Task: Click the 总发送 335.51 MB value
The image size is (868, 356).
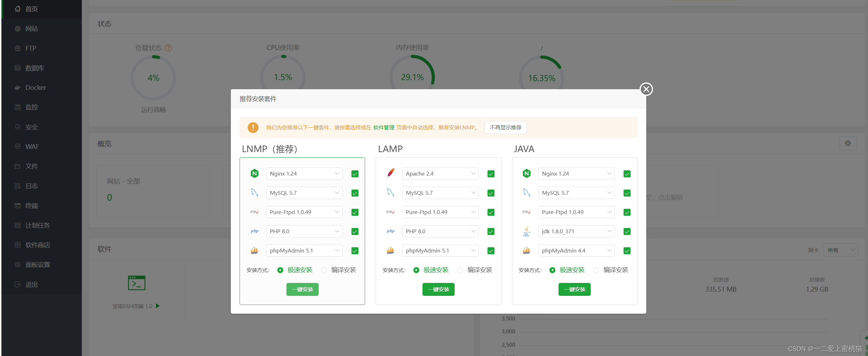Action: (721, 289)
